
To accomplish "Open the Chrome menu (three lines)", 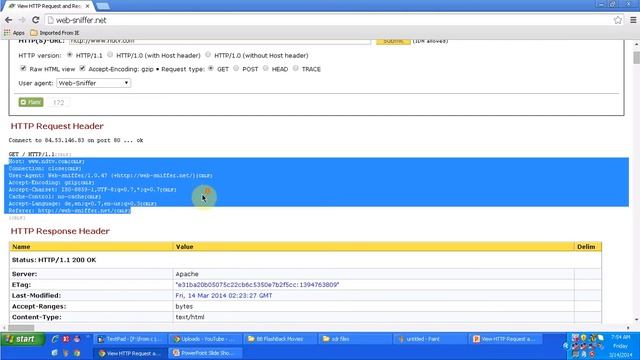I will [633, 20].
